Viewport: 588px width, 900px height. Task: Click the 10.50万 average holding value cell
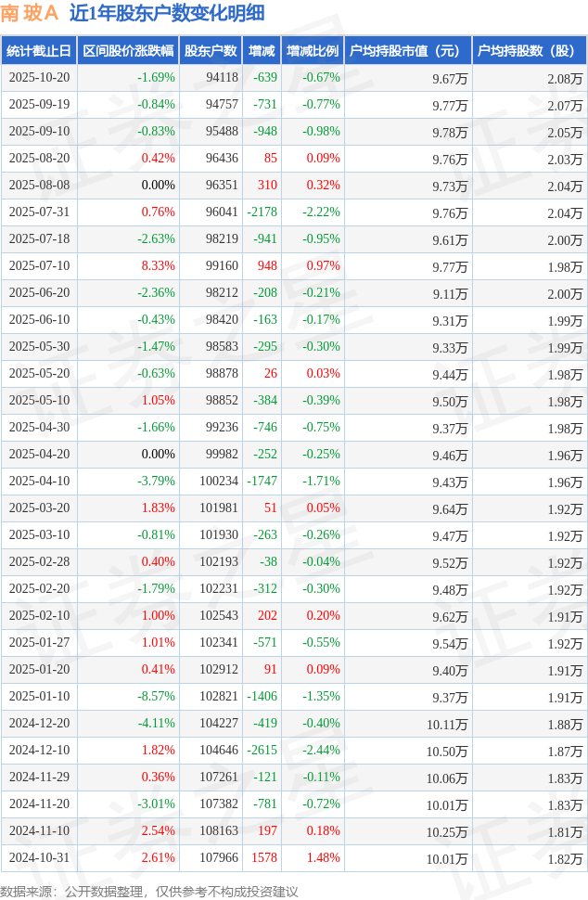(446, 751)
